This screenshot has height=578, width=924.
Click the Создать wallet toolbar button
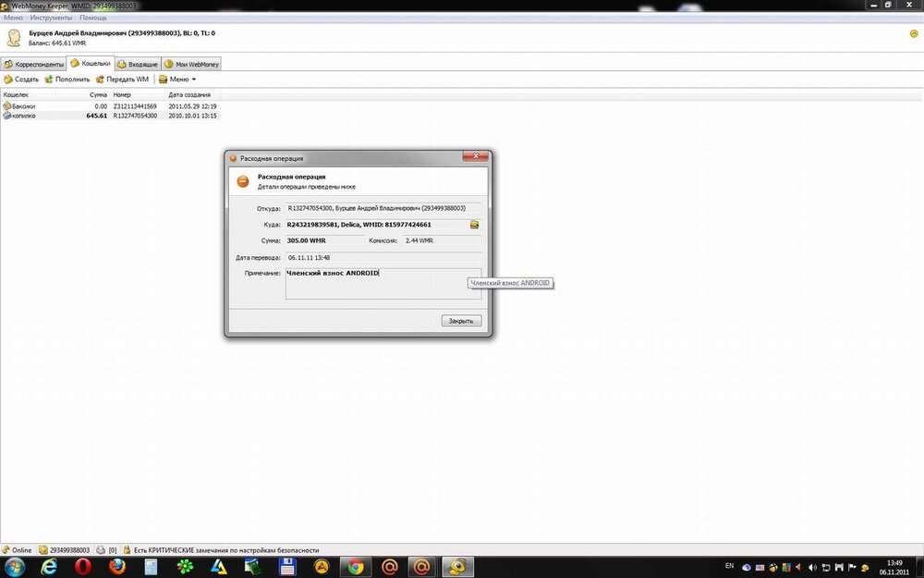21,80
